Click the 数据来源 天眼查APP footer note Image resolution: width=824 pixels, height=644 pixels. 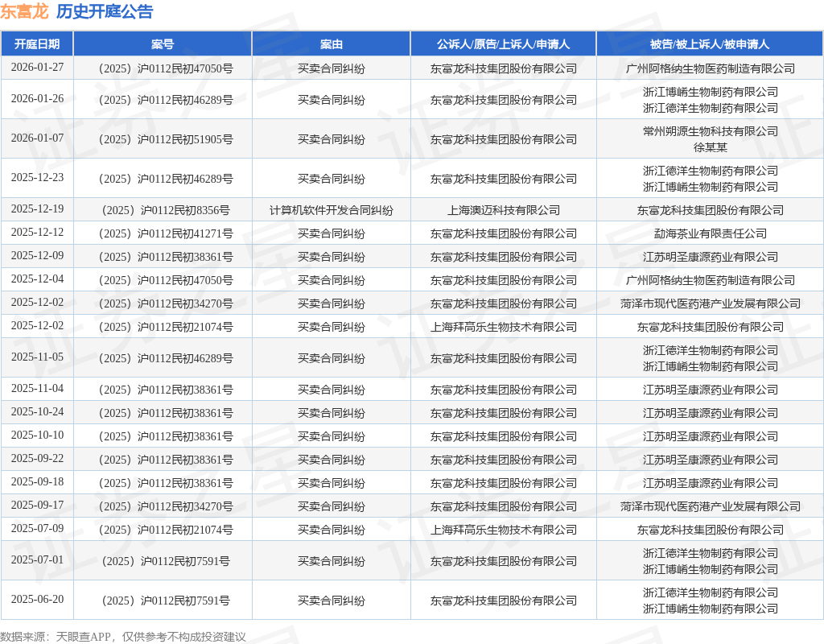(123, 637)
